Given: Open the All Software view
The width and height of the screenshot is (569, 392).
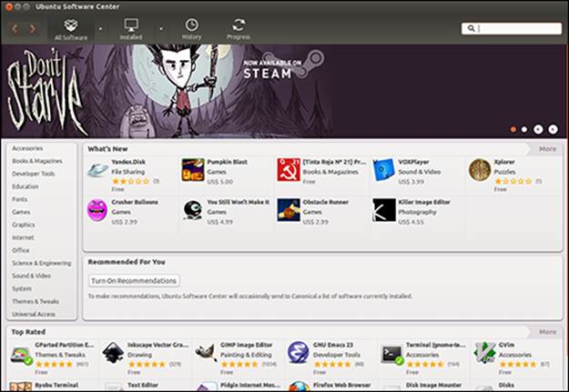Looking at the screenshot, I should [x=71, y=29].
